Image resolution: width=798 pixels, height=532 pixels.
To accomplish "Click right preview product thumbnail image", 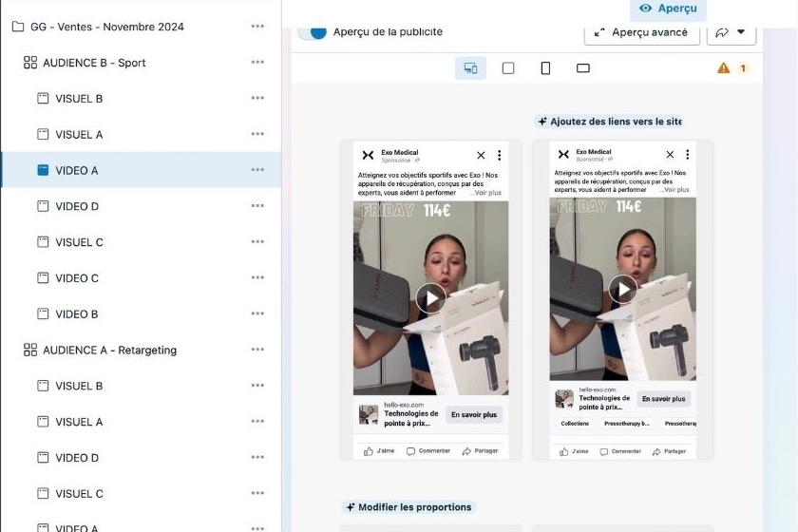I will pos(564,399).
